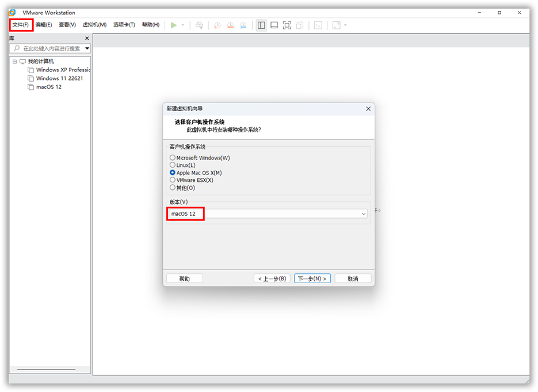Click the library search magnifier icon
Image resolution: width=538 pixels, height=392 pixels.
(17, 48)
